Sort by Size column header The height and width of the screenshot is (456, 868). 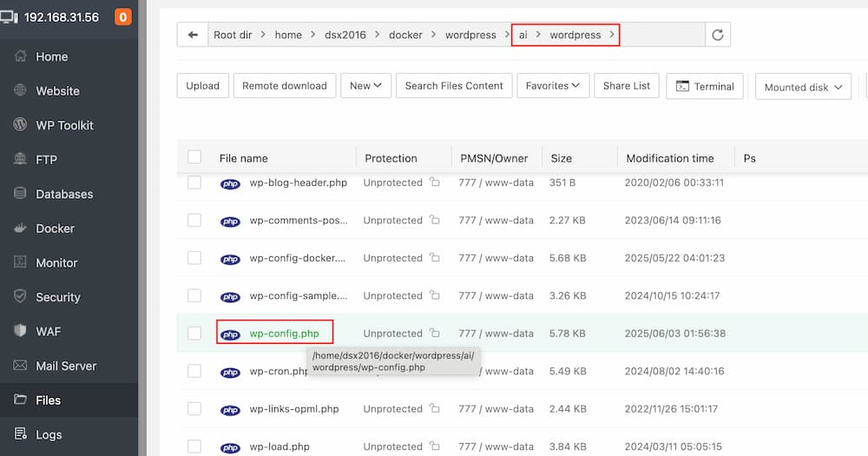(562, 158)
